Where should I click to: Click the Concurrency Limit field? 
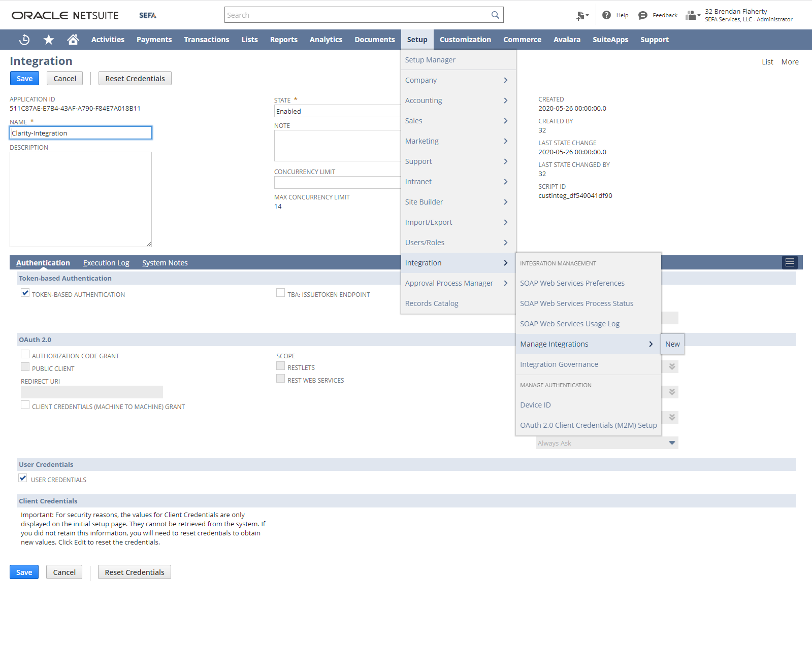pyautogui.click(x=337, y=182)
